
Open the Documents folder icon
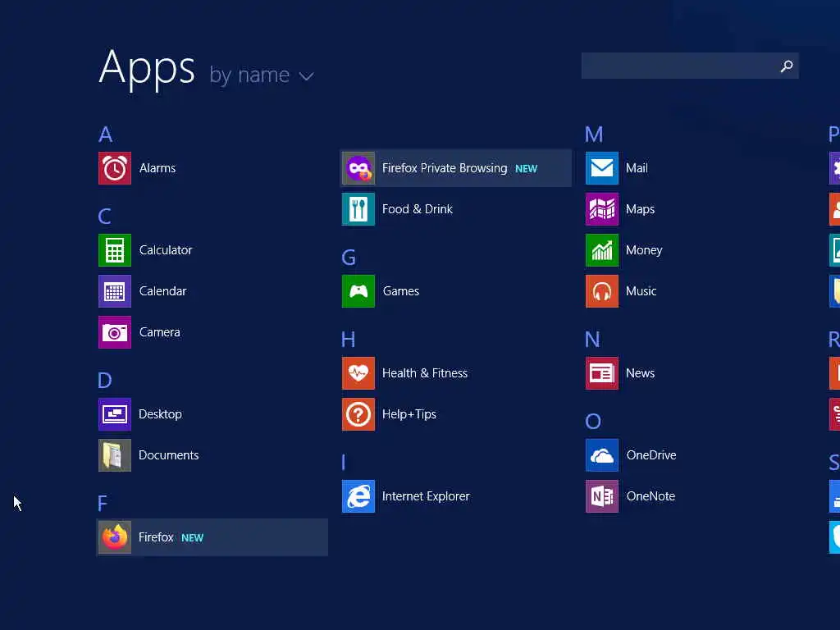[x=115, y=455]
